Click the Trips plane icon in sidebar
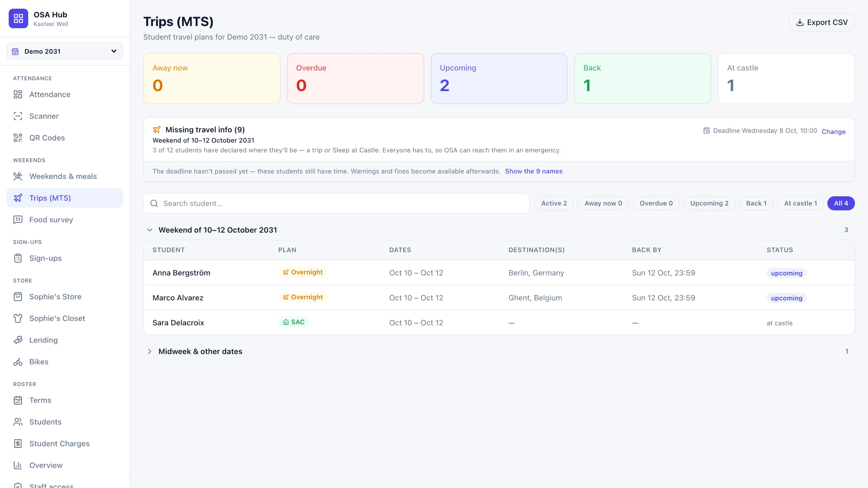The image size is (868, 488). click(x=18, y=198)
